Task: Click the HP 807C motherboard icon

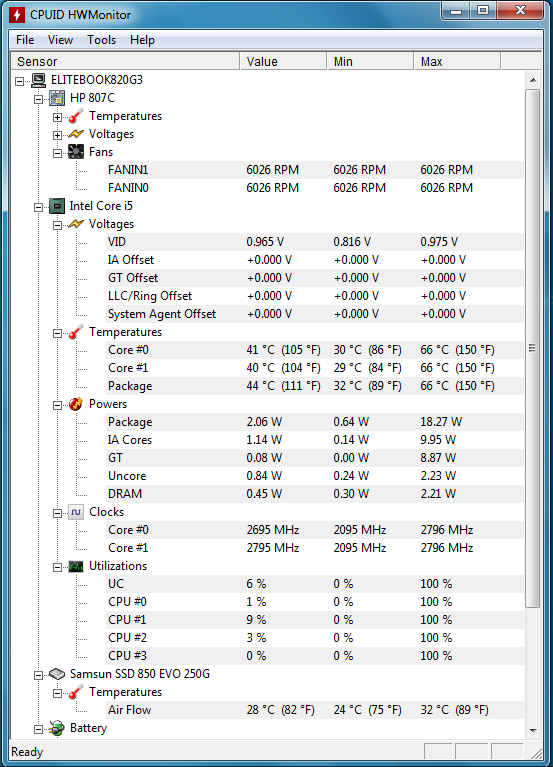Action: 57,98
